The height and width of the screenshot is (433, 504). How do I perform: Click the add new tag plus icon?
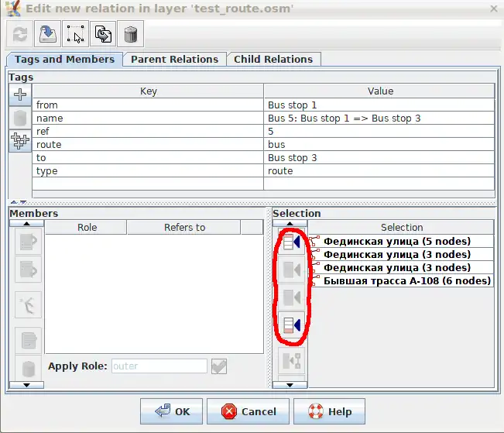[x=20, y=95]
